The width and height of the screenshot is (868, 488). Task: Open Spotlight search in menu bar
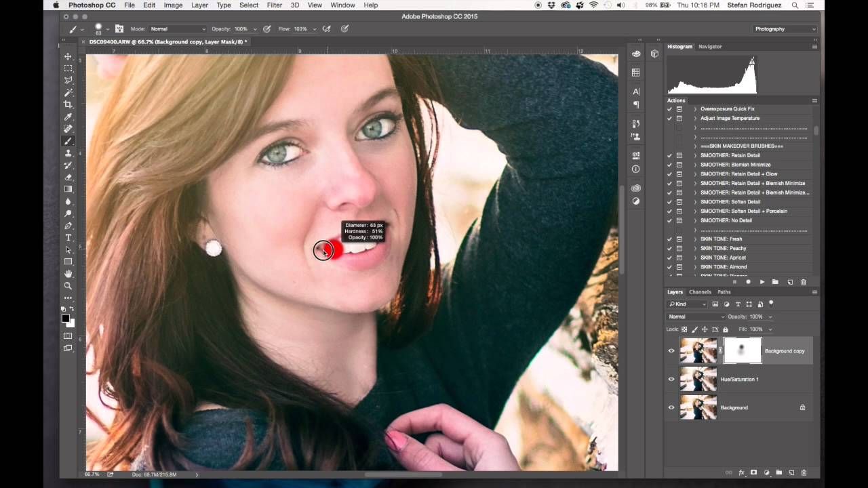(x=795, y=5)
